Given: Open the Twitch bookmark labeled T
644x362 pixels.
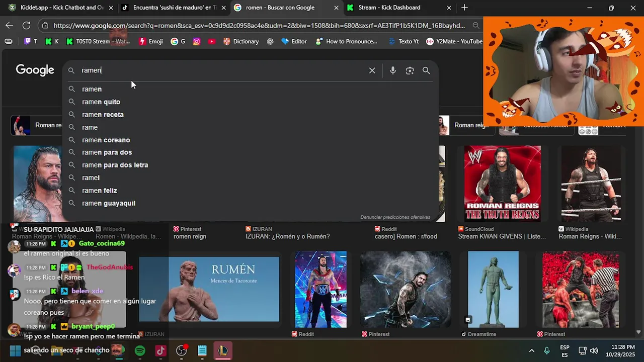Looking at the screenshot, I should [x=31, y=41].
